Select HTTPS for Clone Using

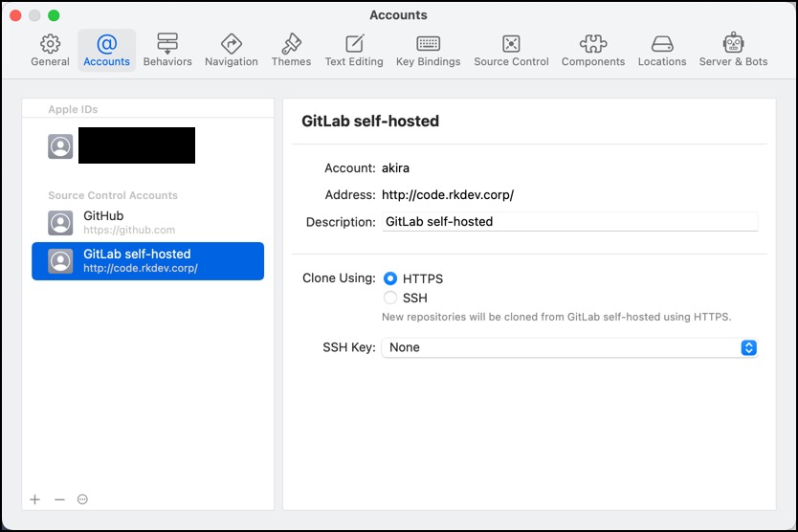tap(390, 278)
